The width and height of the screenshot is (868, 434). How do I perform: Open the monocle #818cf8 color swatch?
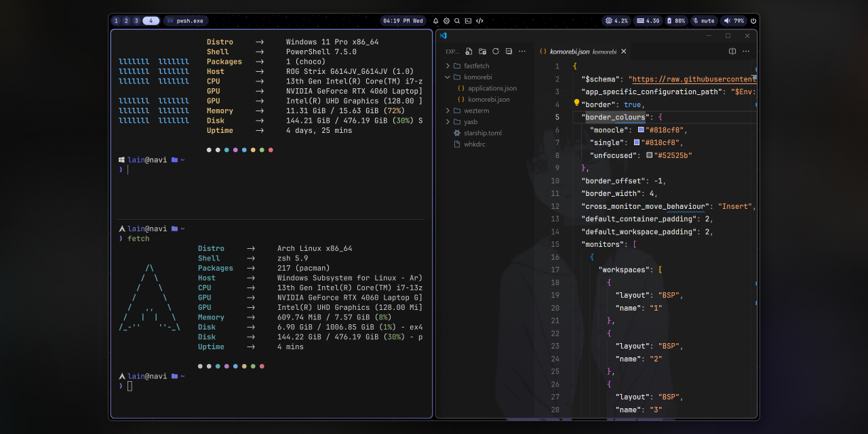click(x=641, y=130)
